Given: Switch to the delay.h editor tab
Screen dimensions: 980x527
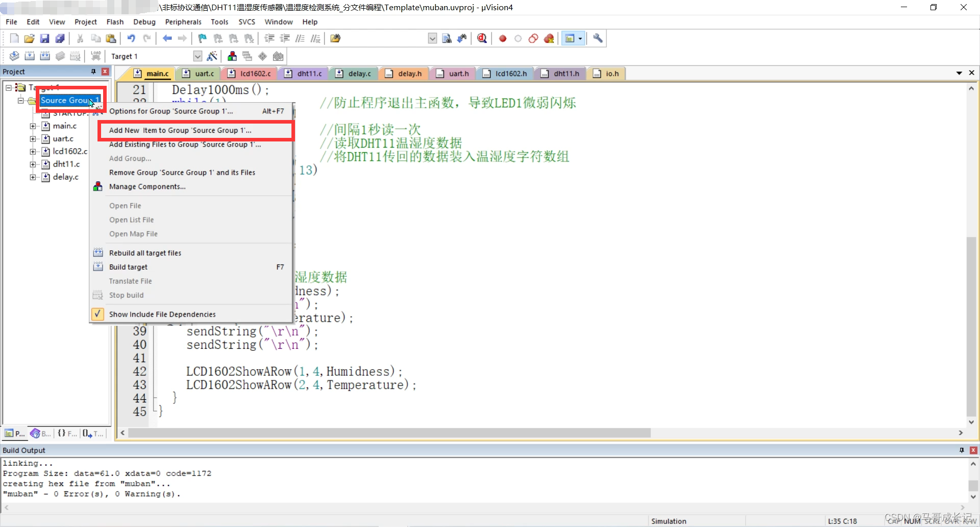Looking at the screenshot, I should point(404,74).
